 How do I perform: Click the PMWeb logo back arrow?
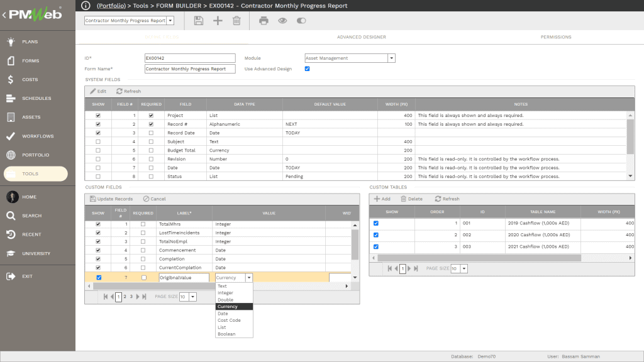pyautogui.click(x=4, y=15)
